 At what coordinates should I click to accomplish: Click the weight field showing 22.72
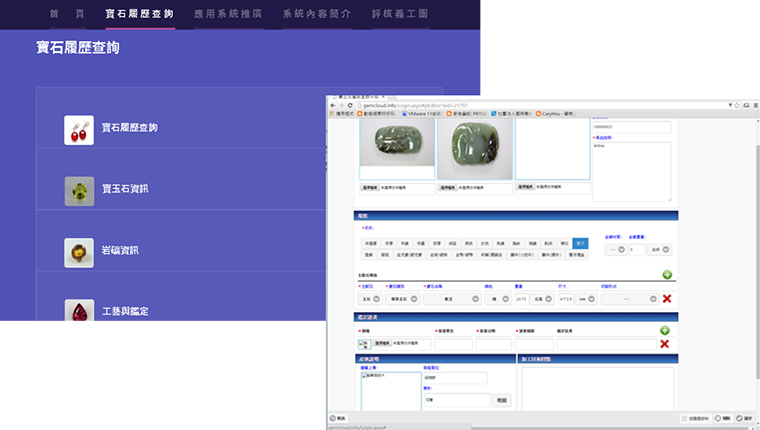521,299
